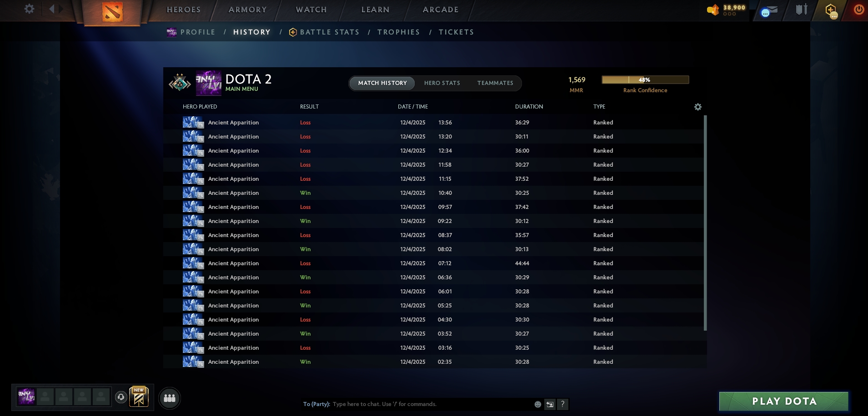868x416 pixels.
Task: Open the match played at 13:56
Action: (433, 123)
